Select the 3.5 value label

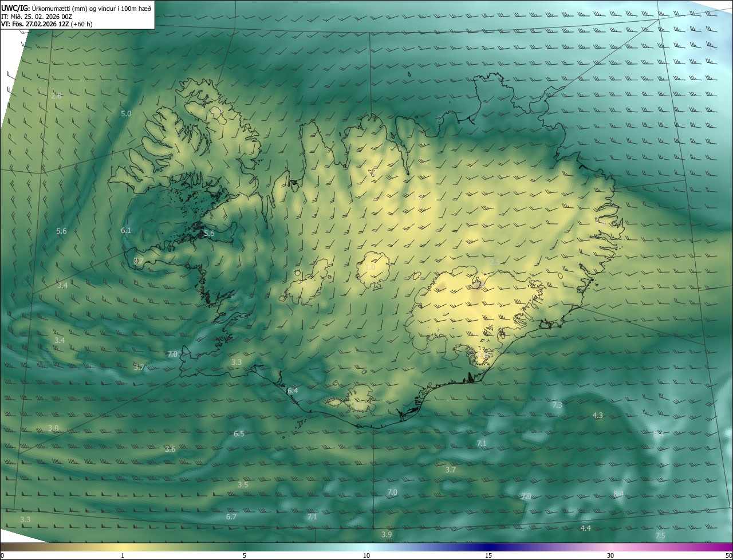(243, 484)
